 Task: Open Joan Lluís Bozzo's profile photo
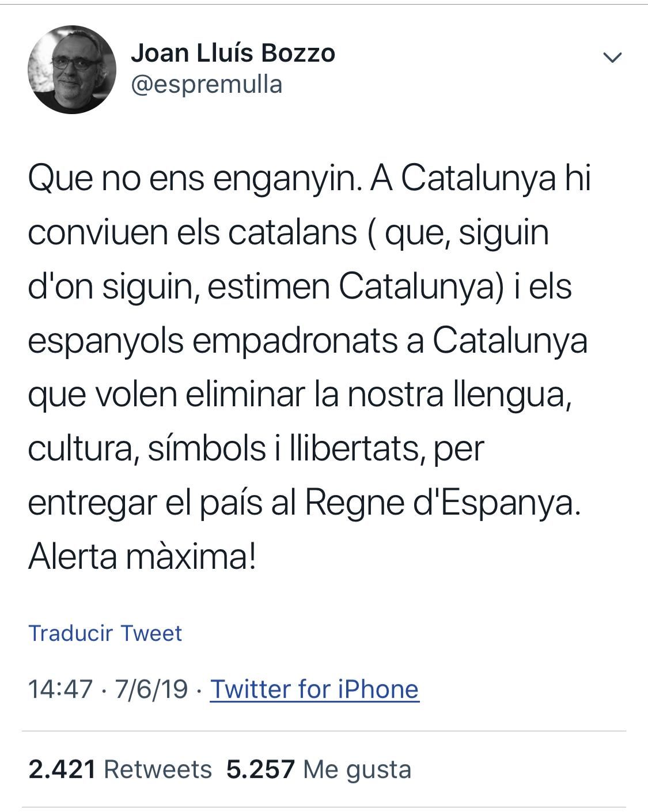click(x=72, y=70)
